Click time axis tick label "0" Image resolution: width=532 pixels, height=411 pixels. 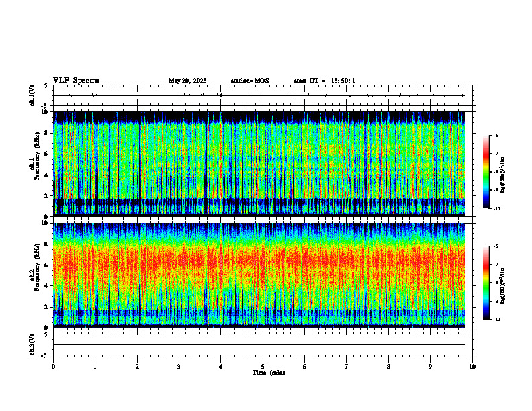pyautogui.click(x=53, y=367)
